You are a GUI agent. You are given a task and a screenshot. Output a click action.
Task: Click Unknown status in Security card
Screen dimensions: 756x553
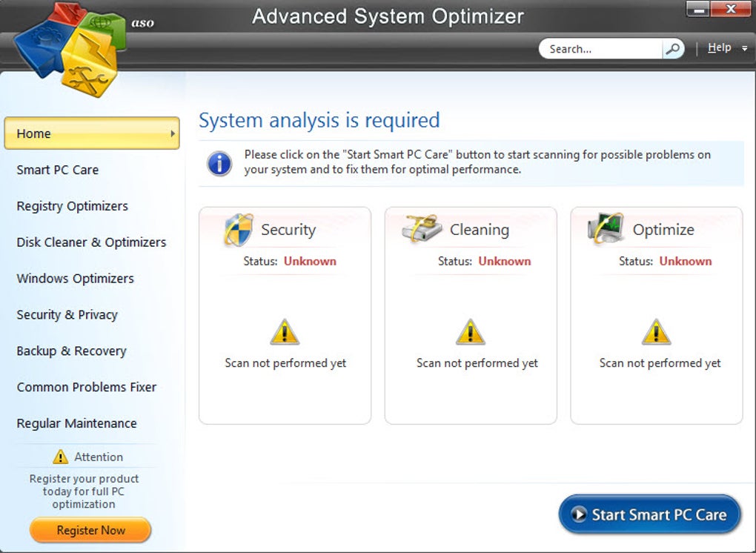pyautogui.click(x=310, y=262)
